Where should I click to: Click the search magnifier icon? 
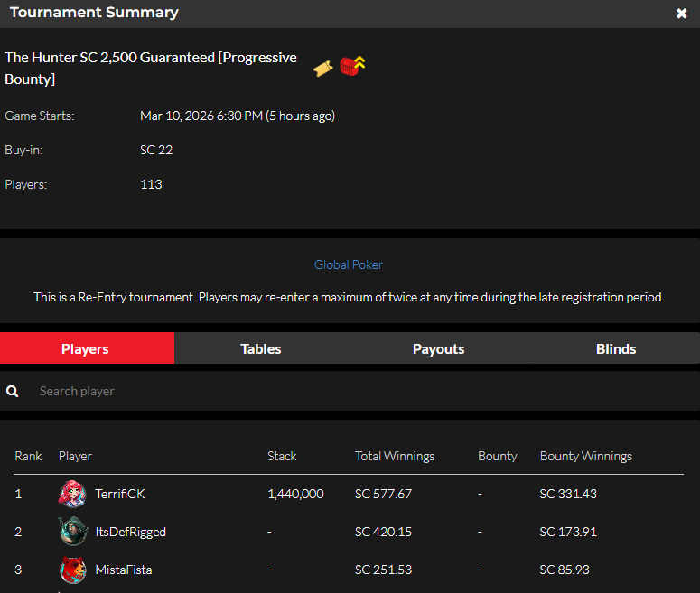coord(13,392)
